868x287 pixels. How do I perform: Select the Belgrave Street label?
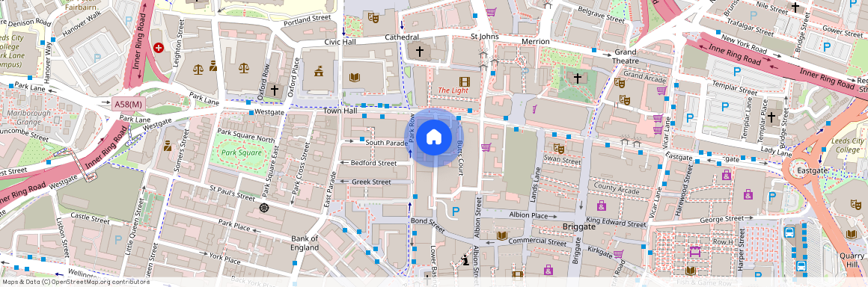click(x=601, y=14)
